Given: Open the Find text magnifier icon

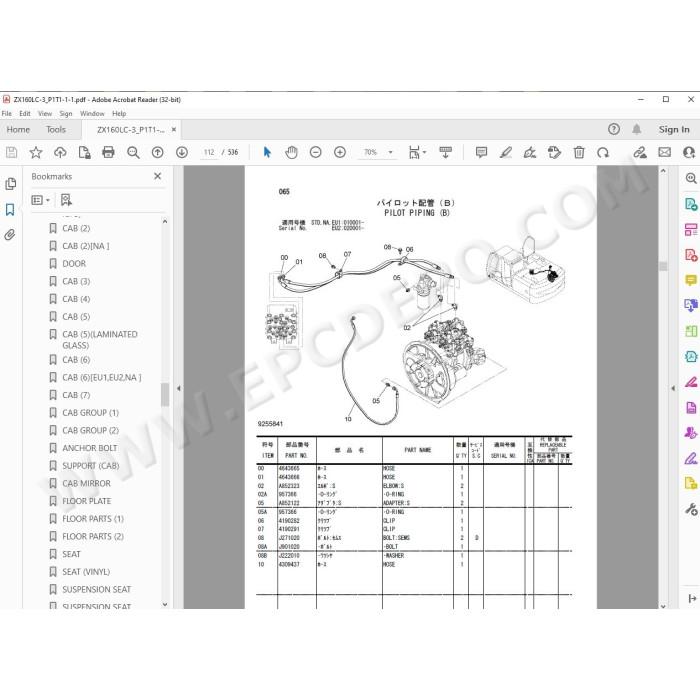Looking at the screenshot, I should [x=133, y=153].
